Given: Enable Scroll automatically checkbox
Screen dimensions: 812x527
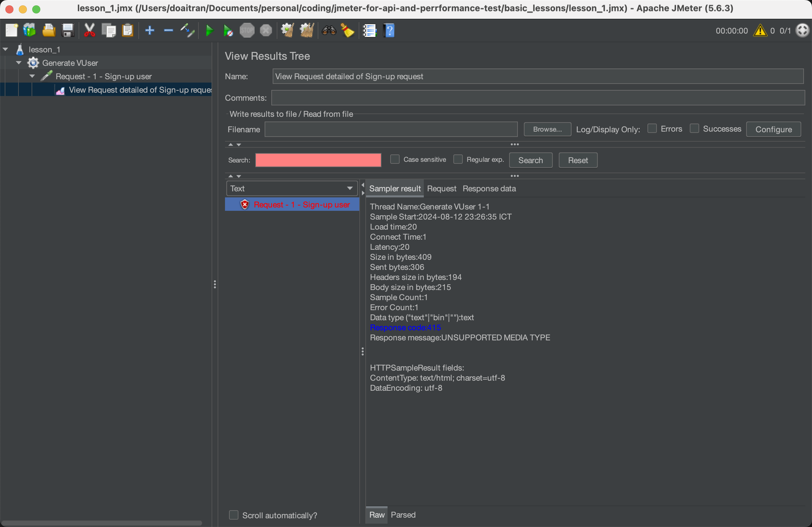Looking at the screenshot, I should [233, 515].
